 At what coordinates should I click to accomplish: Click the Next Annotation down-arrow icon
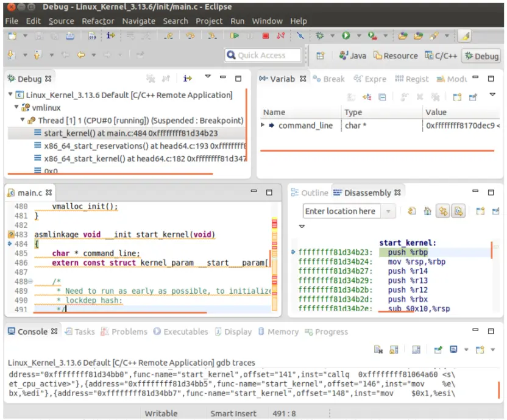tap(12, 55)
